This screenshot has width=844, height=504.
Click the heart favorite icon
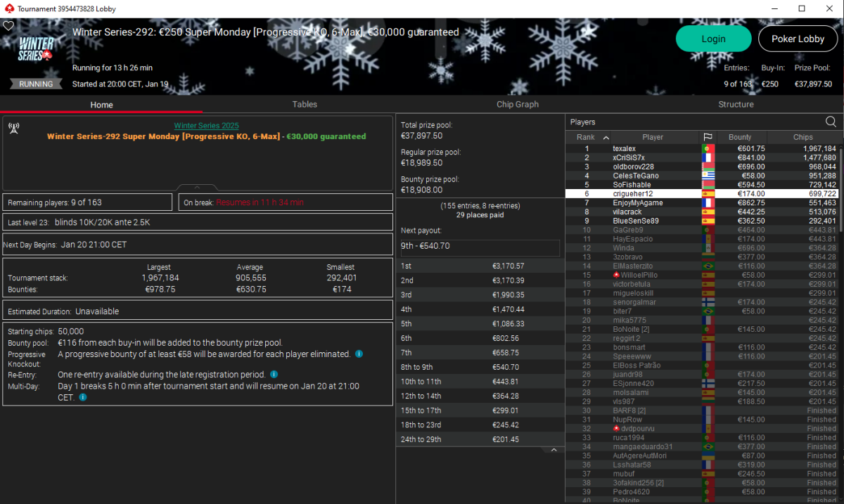coord(8,26)
